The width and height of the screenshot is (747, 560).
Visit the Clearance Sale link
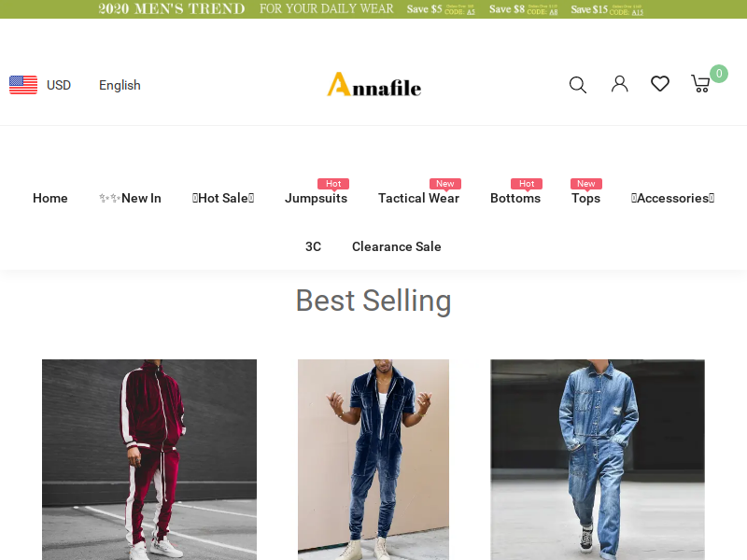tap(396, 246)
